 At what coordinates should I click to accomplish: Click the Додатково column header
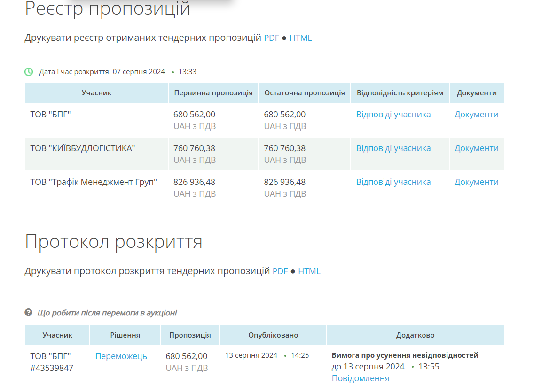coord(415,335)
